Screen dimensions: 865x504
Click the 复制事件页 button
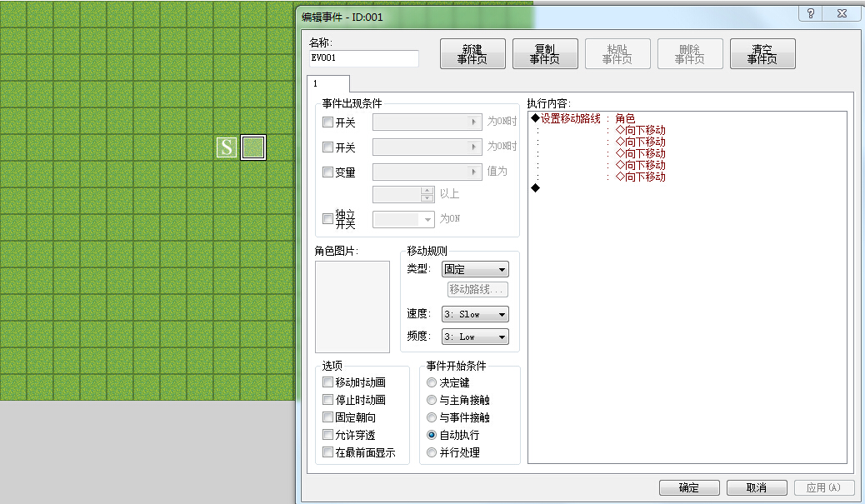(x=545, y=54)
